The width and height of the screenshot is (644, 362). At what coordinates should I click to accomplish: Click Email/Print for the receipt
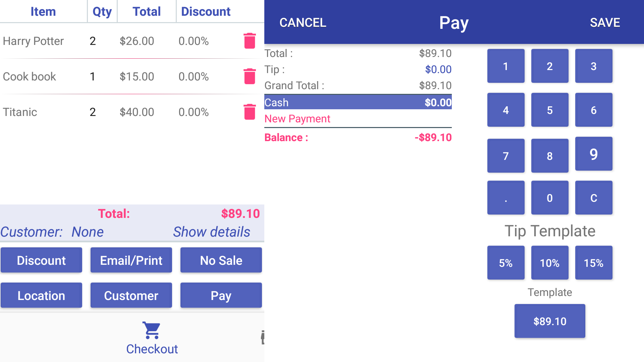131,260
